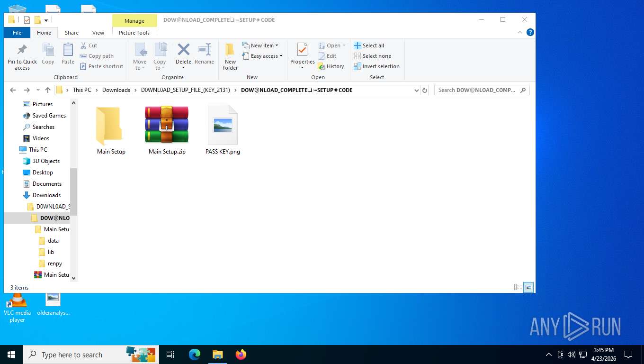Image resolution: width=644 pixels, height=364 pixels.
Task: Open the Open button dropdown
Action: pos(344,45)
